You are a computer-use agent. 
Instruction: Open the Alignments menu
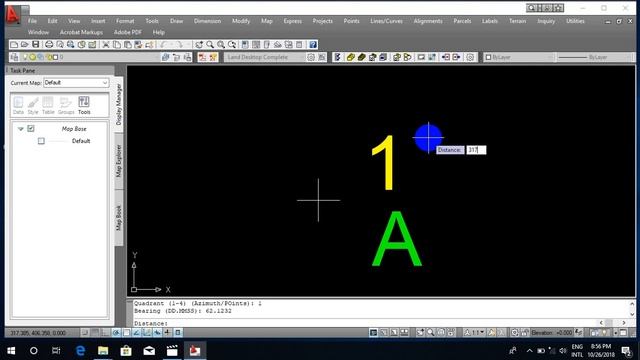(x=428, y=21)
